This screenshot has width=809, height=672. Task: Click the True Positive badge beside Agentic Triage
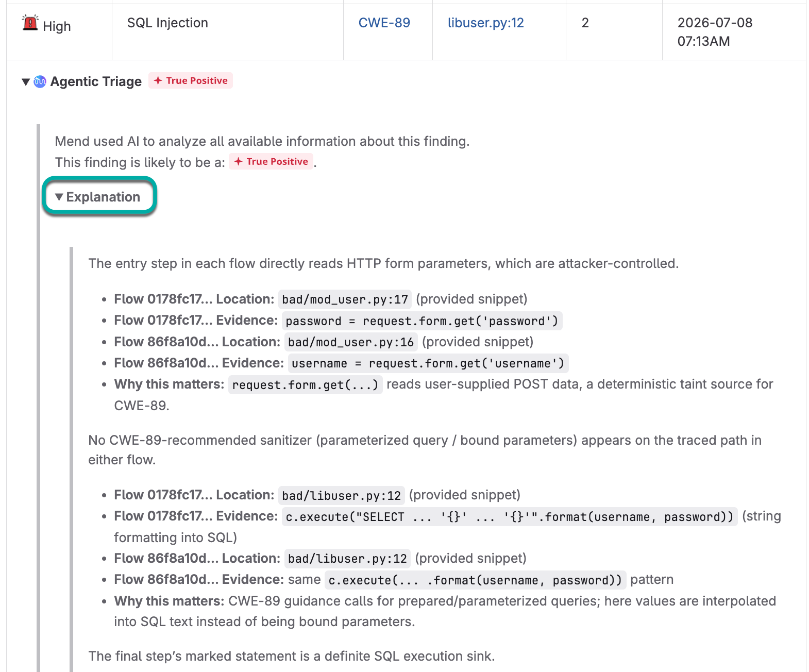(191, 80)
